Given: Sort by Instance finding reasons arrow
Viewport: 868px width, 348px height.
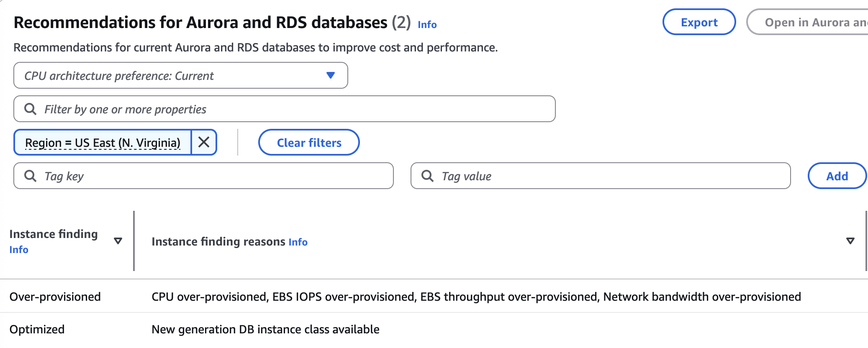Looking at the screenshot, I should click(850, 241).
